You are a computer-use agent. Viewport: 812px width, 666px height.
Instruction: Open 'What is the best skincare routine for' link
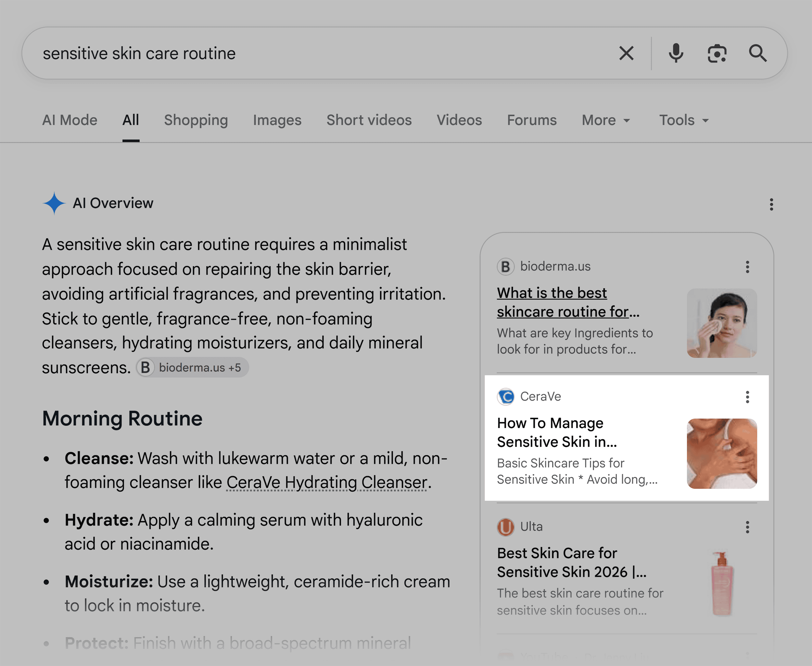coord(568,302)
